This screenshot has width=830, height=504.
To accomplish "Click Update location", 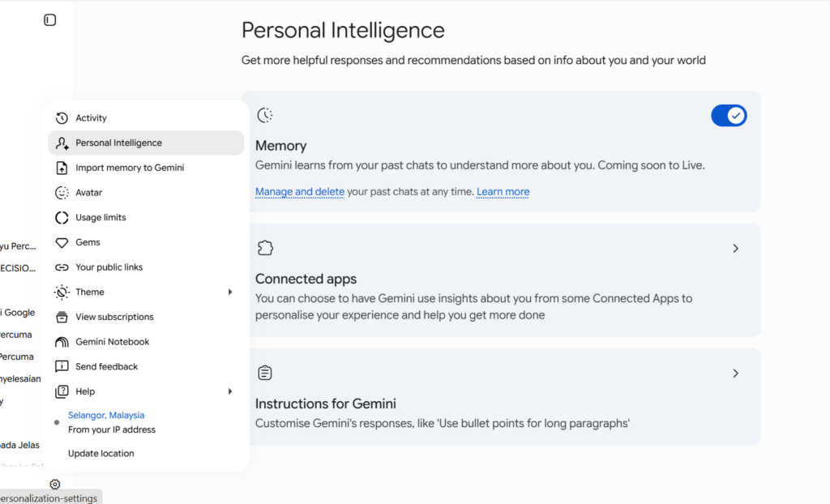I will (101, 454).
